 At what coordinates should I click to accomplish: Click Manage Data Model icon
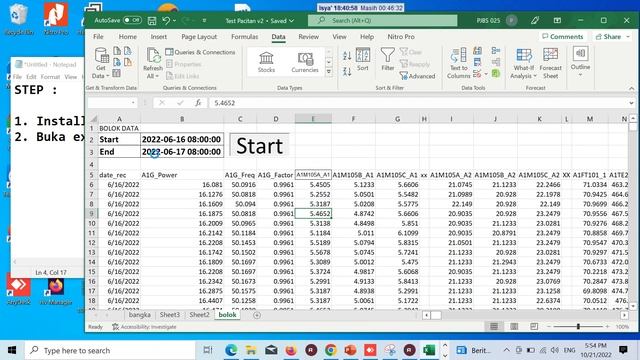[496, 74]
